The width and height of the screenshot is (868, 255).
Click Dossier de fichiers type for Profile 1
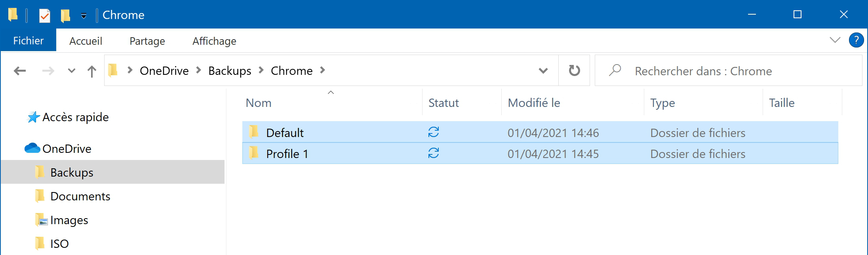pos(698,154)
